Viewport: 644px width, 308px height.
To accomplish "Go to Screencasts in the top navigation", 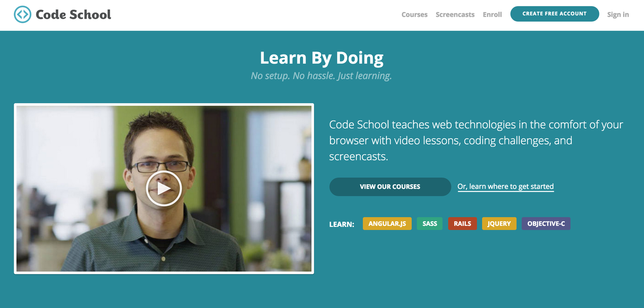I will coord(455,14).
